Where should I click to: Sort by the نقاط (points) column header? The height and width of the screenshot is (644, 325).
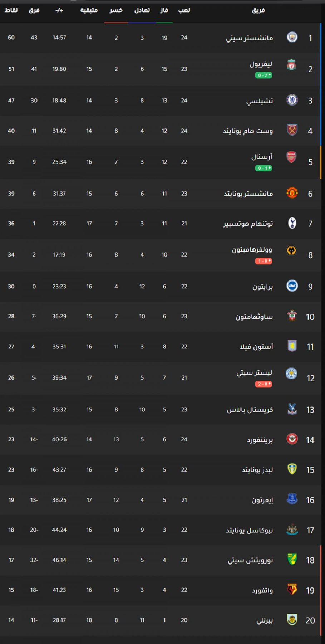tap(11, 10)
